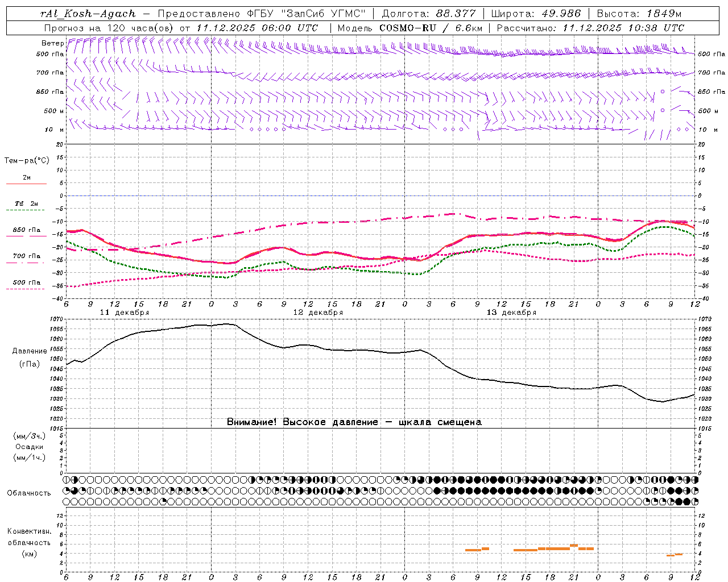Click the Широта: 49.986 value

pos(536,14)
